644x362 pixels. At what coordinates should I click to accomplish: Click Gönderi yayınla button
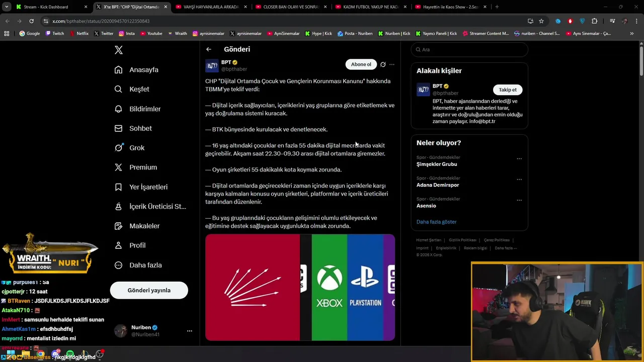pyautogui.click(x=149, y=290)
